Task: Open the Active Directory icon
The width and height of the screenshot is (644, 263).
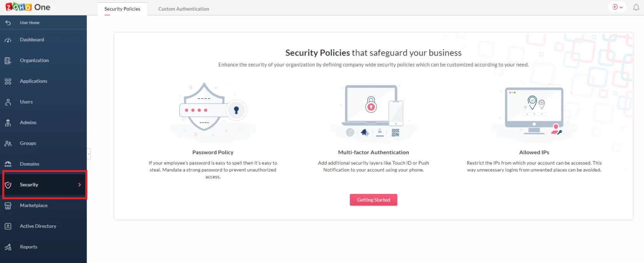Action: pyautogui.click(x=8, y=226)
